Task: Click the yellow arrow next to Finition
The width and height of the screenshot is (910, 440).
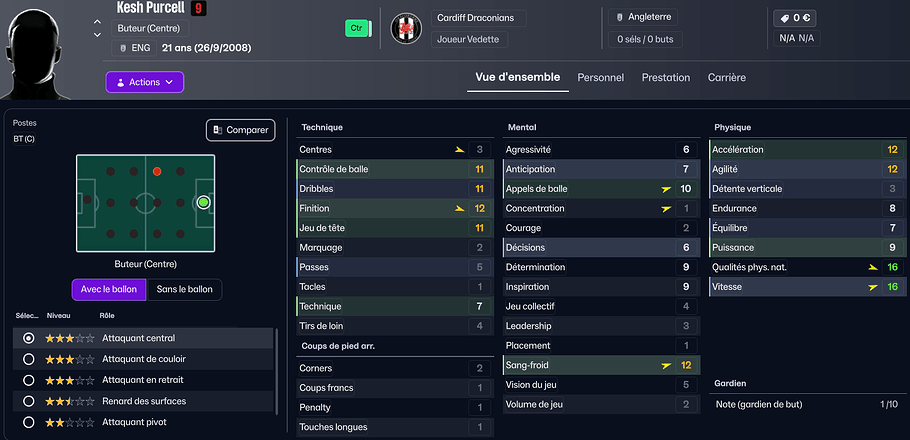Action: pyautogui.click(x=459, y=208)
